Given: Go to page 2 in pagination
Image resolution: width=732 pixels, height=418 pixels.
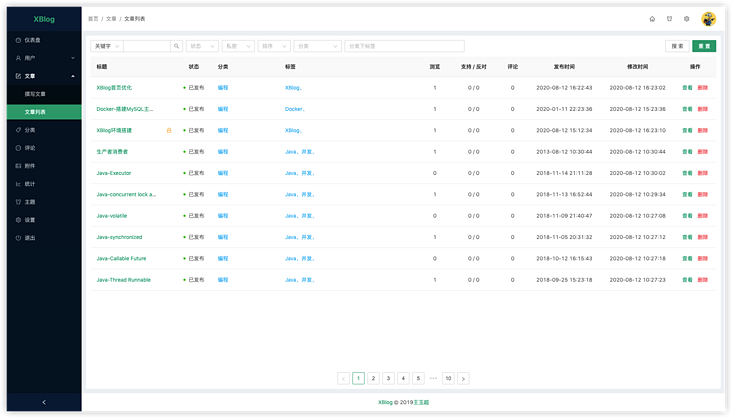Looking at the screenshot, I should pos(373,378).
